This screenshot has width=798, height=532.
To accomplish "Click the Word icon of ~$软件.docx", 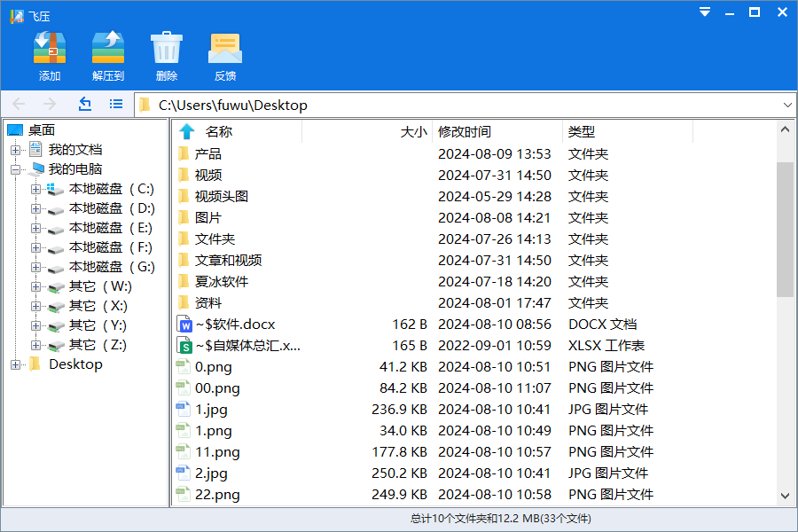I will 184,324.
